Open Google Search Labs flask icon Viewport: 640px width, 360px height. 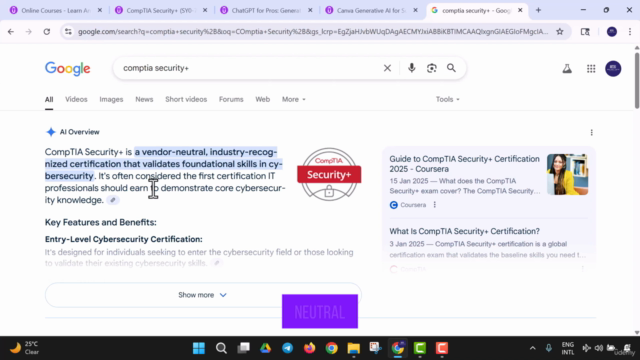coord(567,69)
